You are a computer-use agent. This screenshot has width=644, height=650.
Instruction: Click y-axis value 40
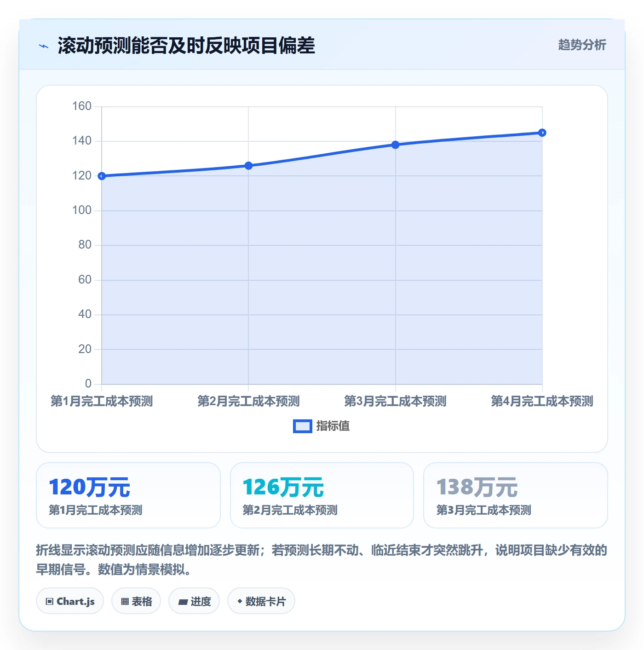click(x=85, y=314)
